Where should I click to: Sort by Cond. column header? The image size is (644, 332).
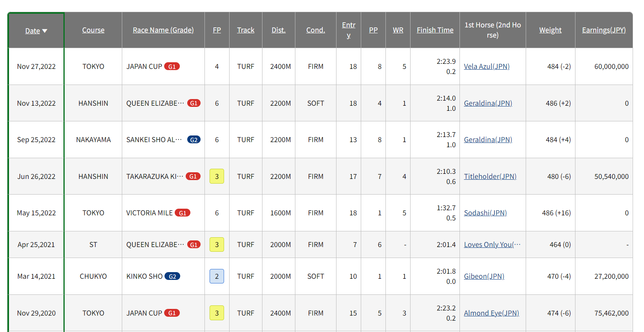pos(316,30)
